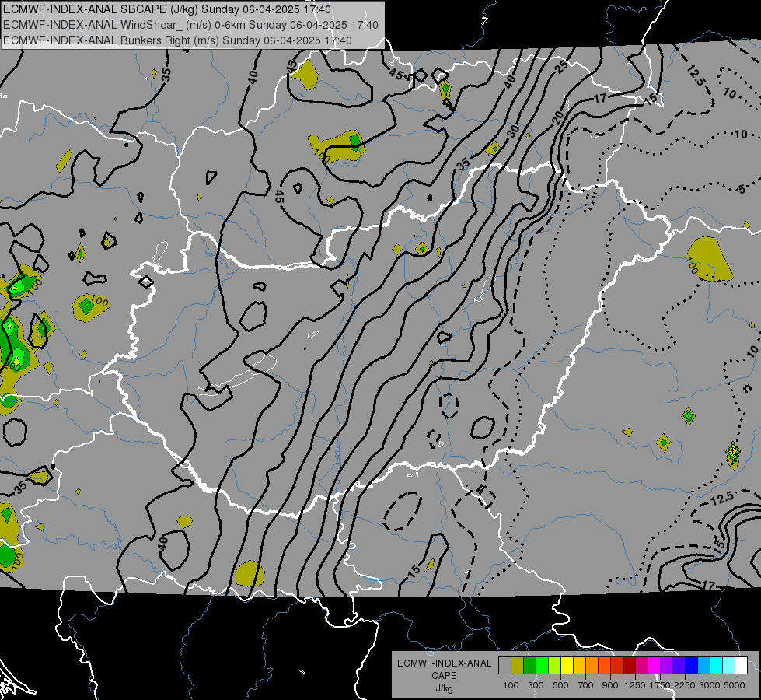
Task: Select the bright magenta legend swatch
Action: 654,665
